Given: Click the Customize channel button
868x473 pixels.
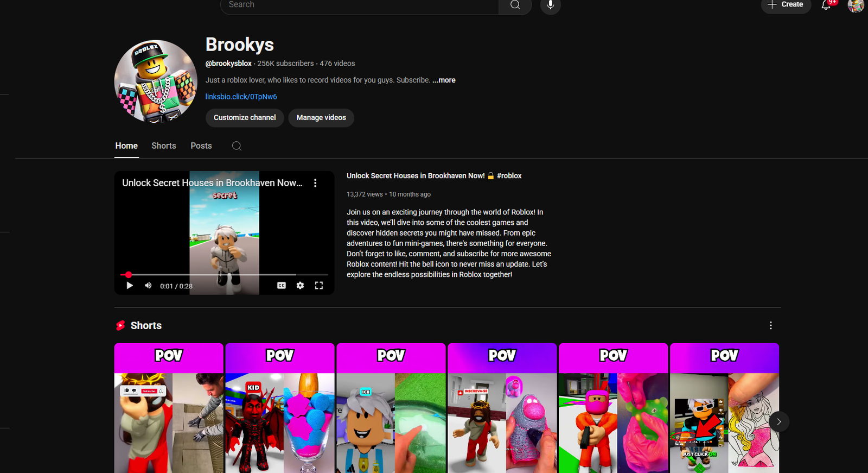Looking at the screenshot, I should coord(245,118).
